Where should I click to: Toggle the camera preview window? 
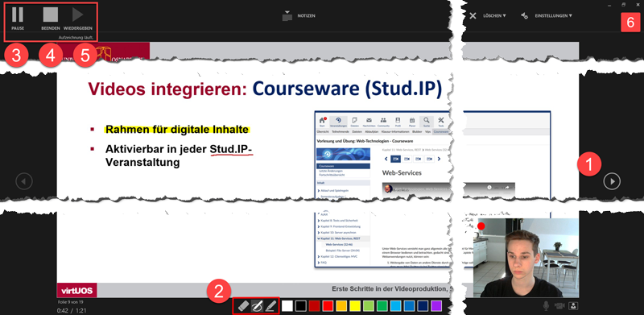(573, 305)
